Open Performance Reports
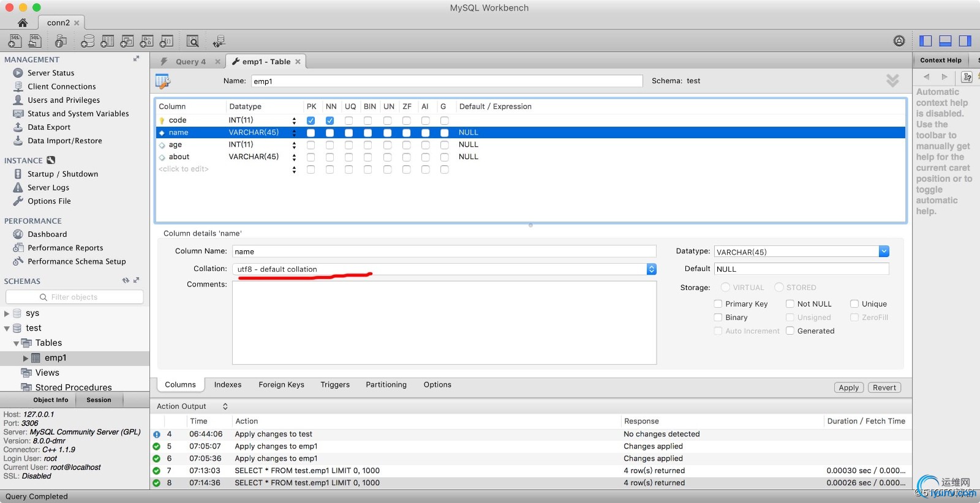This screenshot has height=503, width=980. pos(65,248)
